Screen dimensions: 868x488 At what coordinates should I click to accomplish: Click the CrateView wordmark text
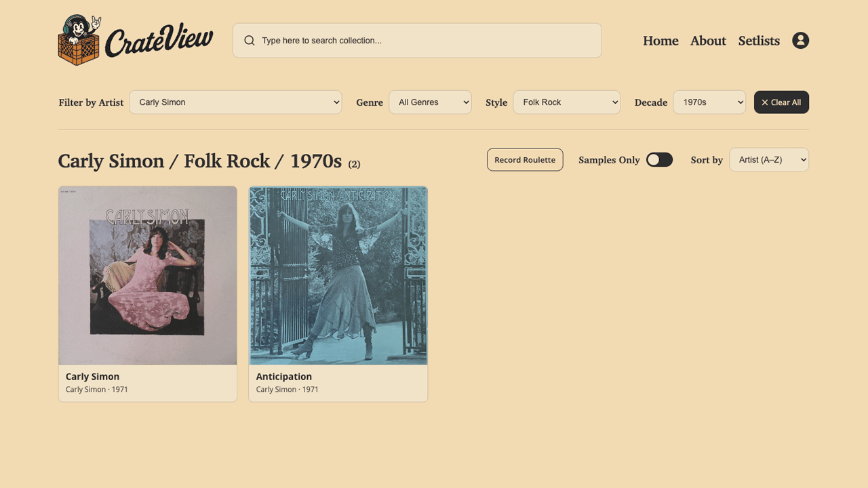click(x=159, y=42)
